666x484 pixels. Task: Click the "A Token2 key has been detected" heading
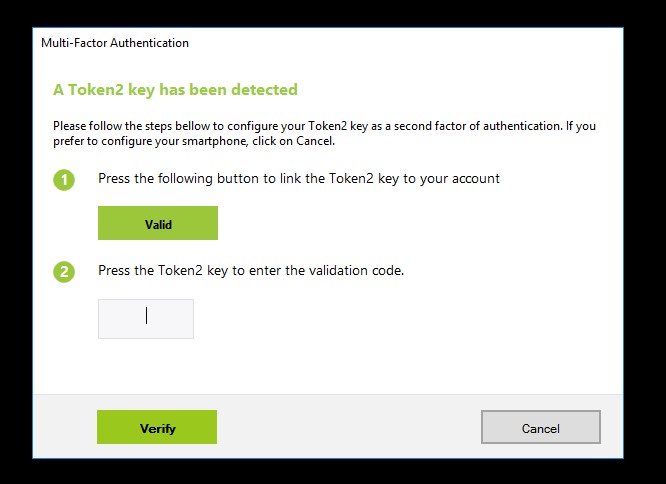(175, 90)
